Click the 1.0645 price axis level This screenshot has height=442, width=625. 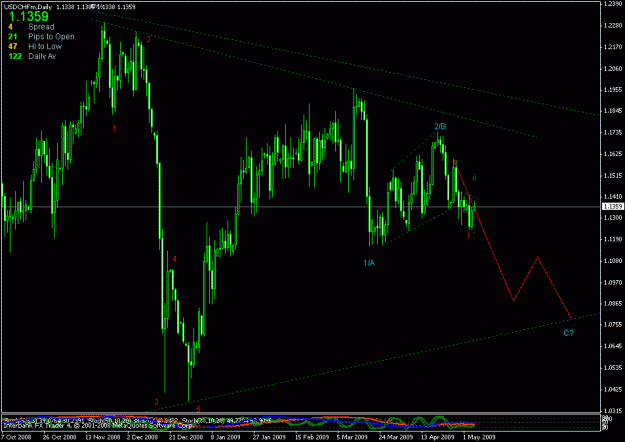pyautogui.click(x=612, y=346)
